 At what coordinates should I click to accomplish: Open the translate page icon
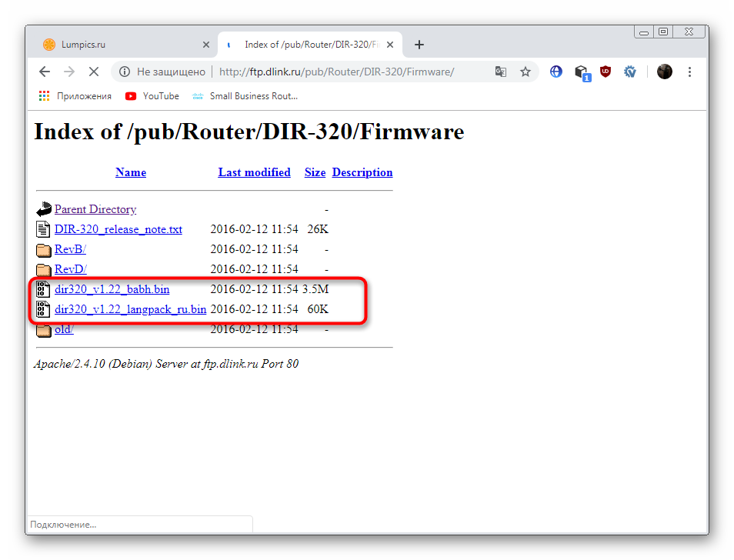(501, 72)
